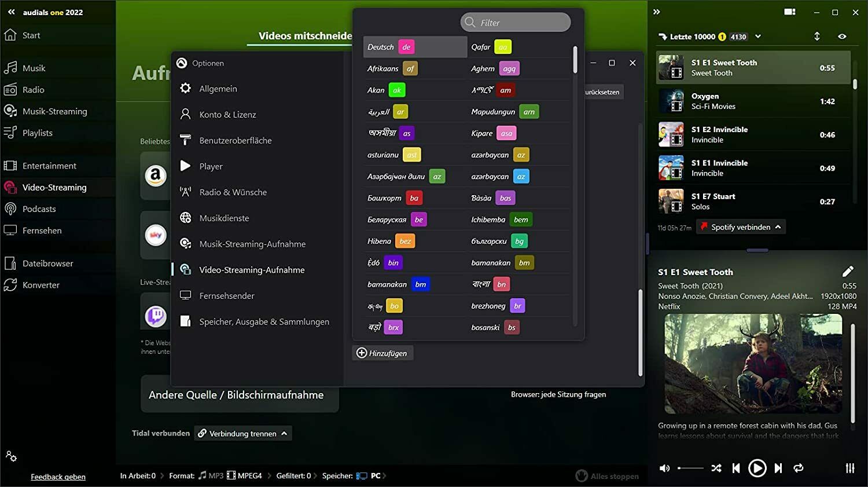This screenshot has height=487, width=868.
Task: Click the shuffle playback icon
Action: 716,468
